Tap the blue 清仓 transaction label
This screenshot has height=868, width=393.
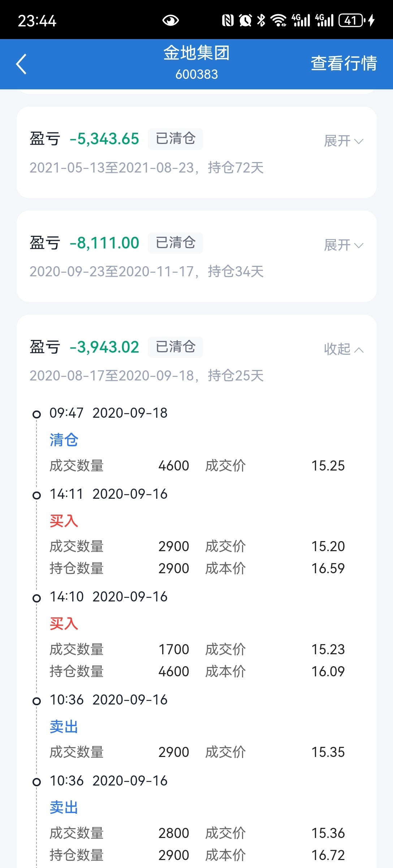click(x=64, y=440)
